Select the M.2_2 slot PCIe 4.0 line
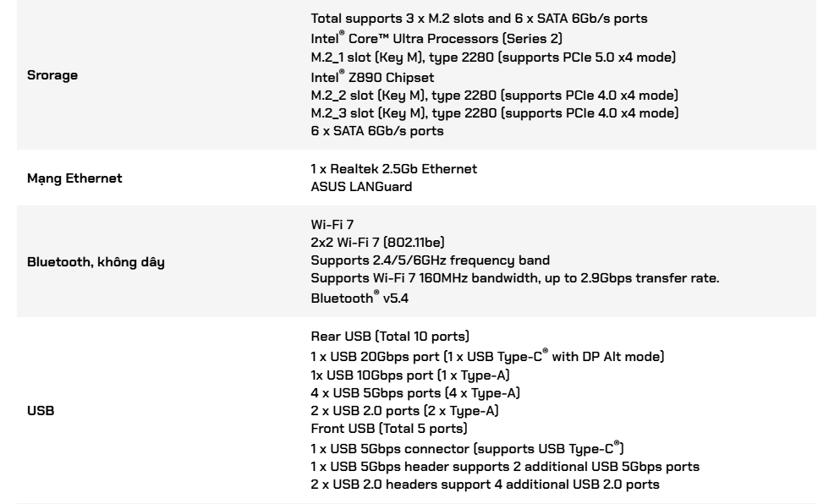 (x=494, y=96)
